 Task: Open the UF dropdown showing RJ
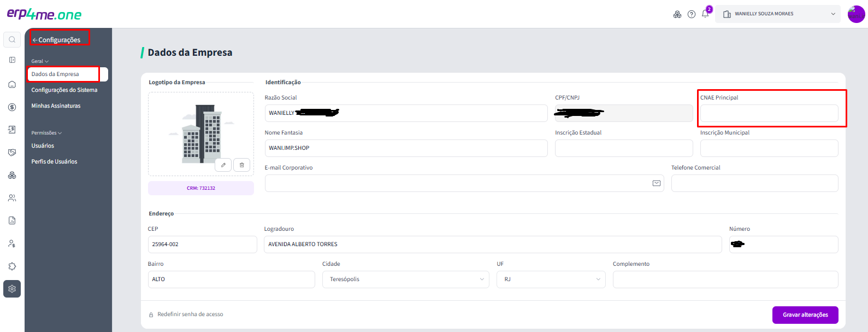(x=551, y=279)
